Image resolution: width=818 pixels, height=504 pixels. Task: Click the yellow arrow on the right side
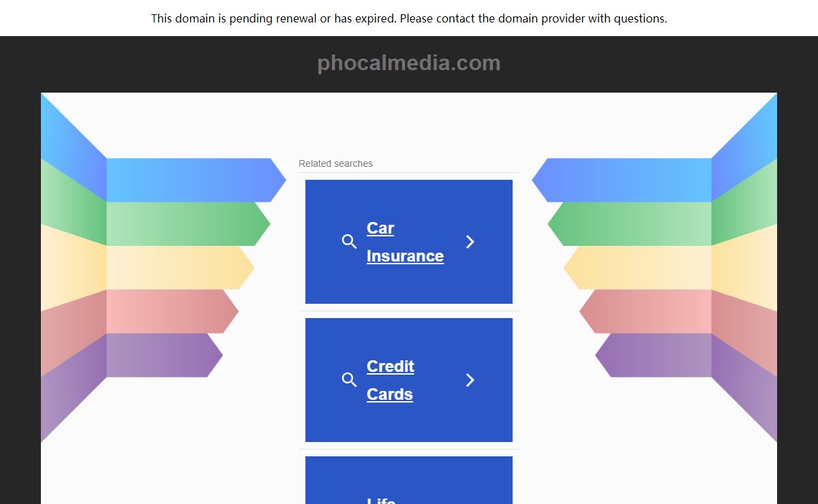(x=638, y=268)
